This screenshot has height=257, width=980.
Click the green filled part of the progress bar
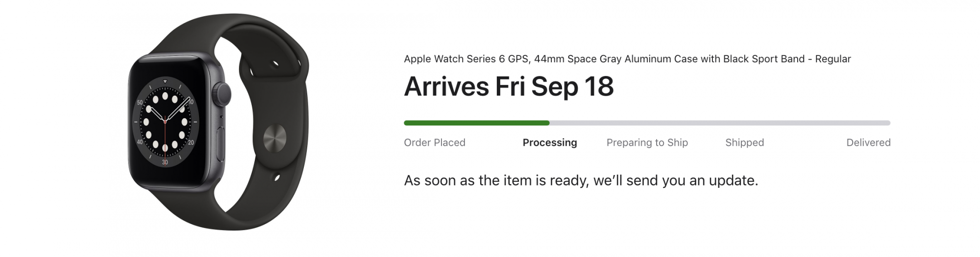(476, 123)
